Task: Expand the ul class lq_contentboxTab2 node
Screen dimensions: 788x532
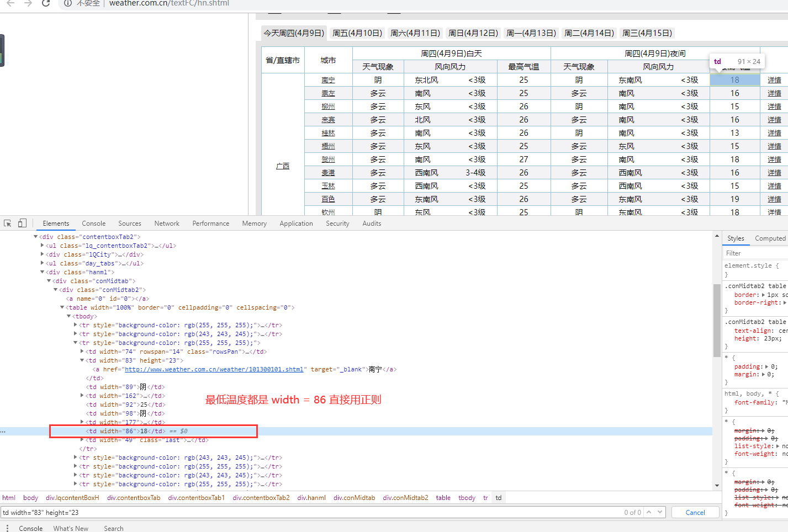Action: coord(42,246)
